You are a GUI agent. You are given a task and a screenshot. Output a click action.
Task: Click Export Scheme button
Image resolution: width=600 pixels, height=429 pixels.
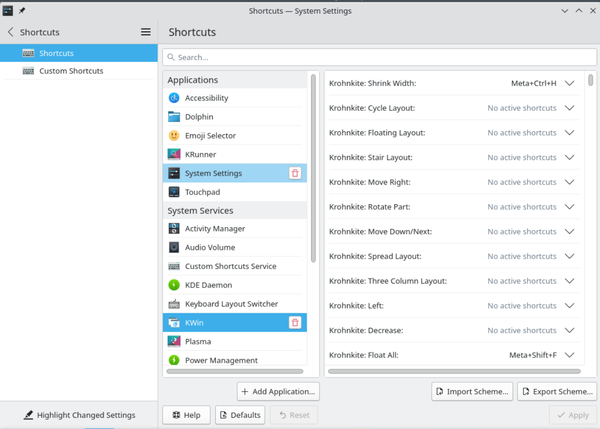click(557, 391)
